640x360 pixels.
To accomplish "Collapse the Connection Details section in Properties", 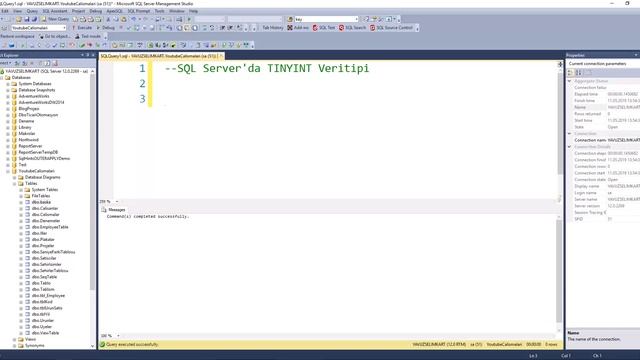I will tap(569, 147).
